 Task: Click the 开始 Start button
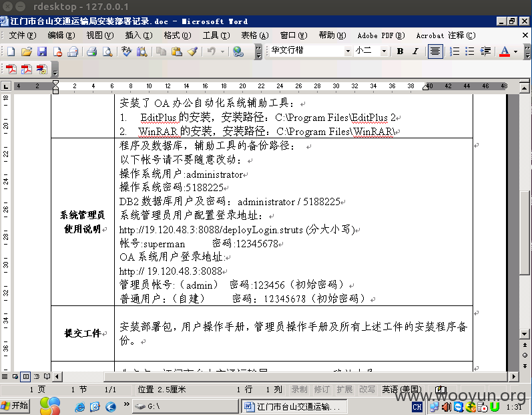click(15, 406)
